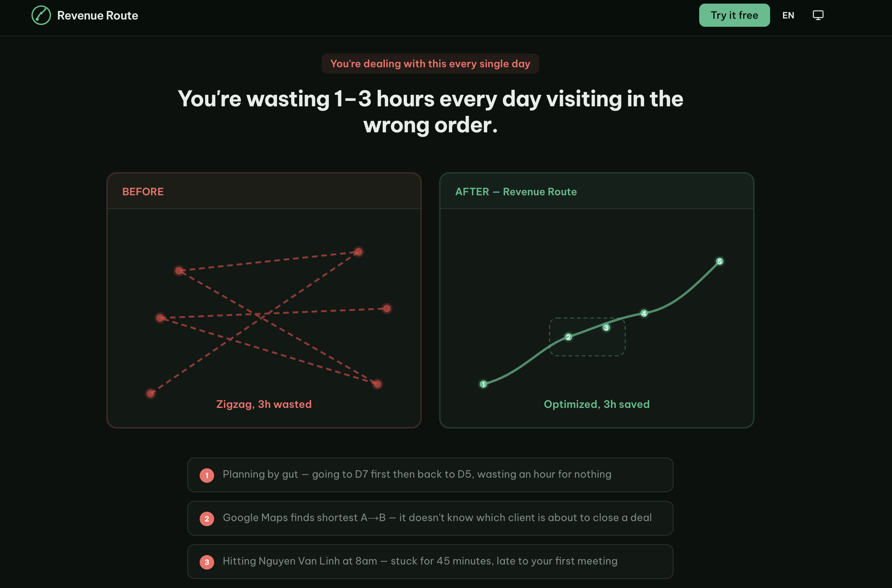Click green waypoint marker number 3
The height and width of the screenshot is (588, 892).
click(x=606, y=327)
